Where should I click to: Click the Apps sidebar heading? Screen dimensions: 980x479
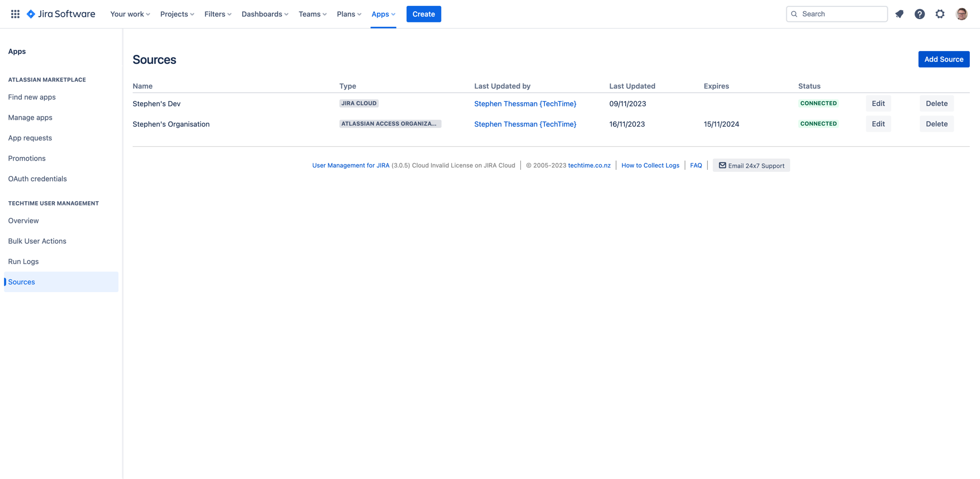tap(17, 52)
